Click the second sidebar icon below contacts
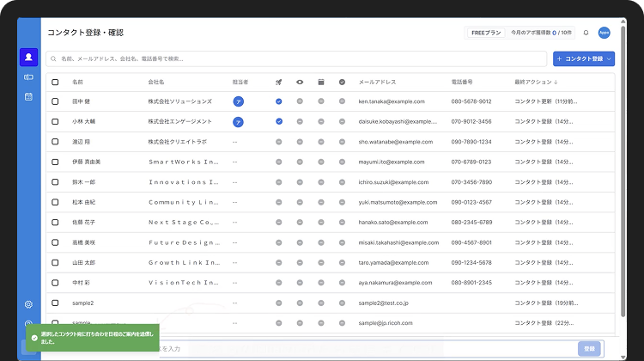The width and height of the screenshot is (644, 361). (x=28, y=76)
